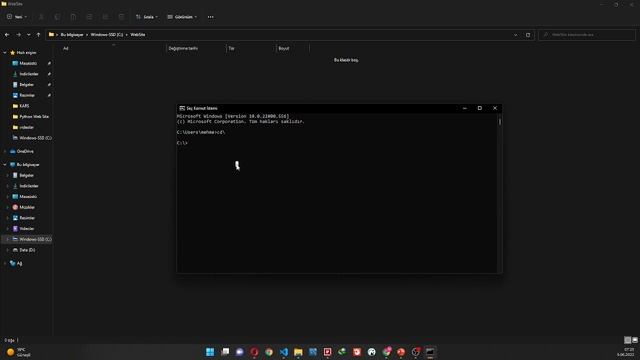Image resolution: width=640 pixels, height=360 pixels.
Task: Go forward with the Explorer forward arrow
Action: pyautogui.click(x=18, y=35)
